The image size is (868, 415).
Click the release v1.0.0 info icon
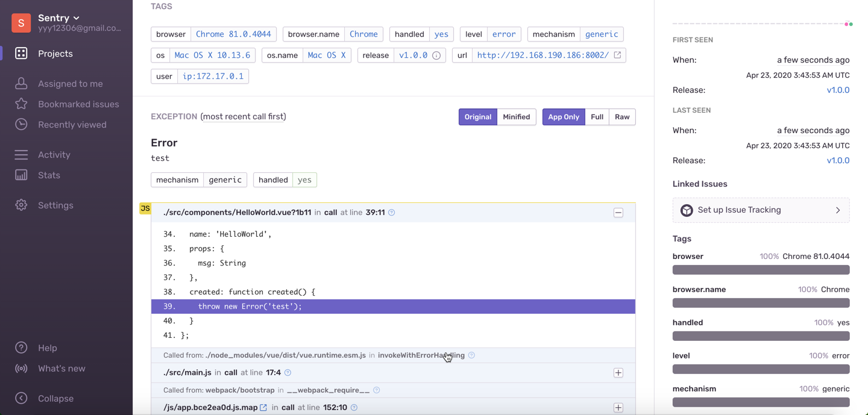(436, 55)
